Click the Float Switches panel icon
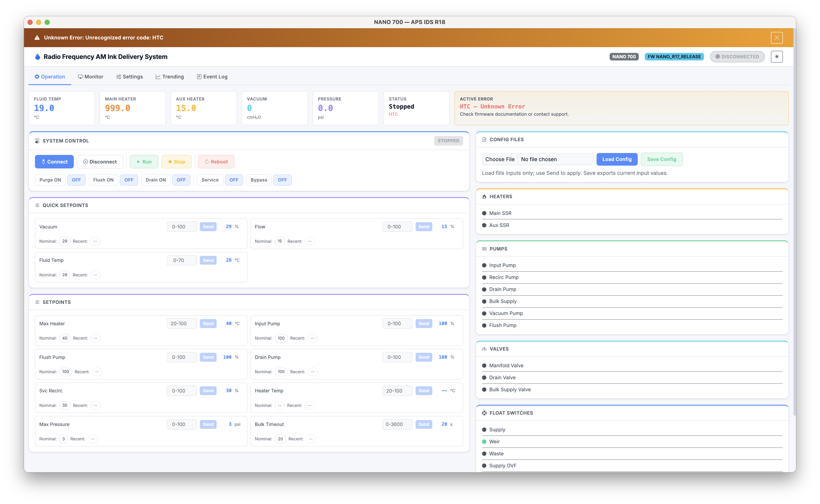 click(484, 413)
